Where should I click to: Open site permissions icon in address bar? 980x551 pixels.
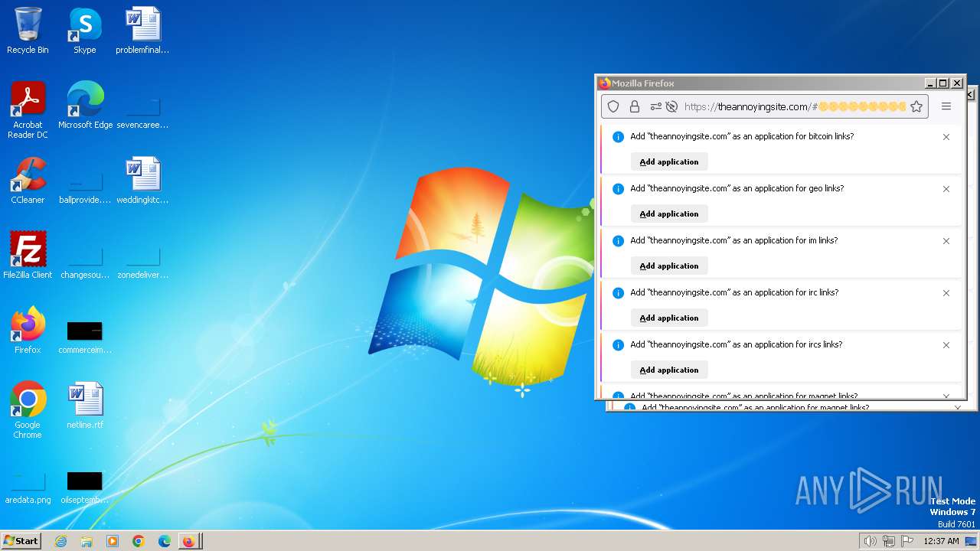point(656,106)
